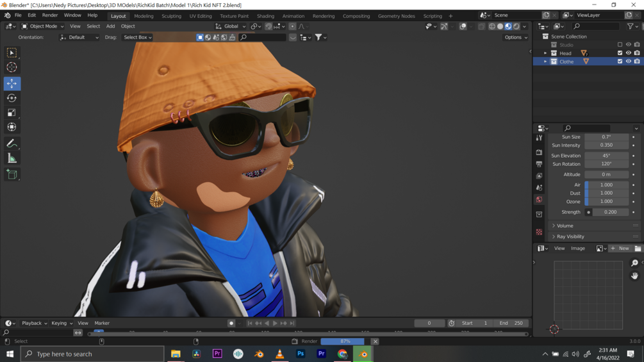Click the zoom icon in image editor
Image resolution: width=644 pixels, height=362 pixels.
[634, 263]
